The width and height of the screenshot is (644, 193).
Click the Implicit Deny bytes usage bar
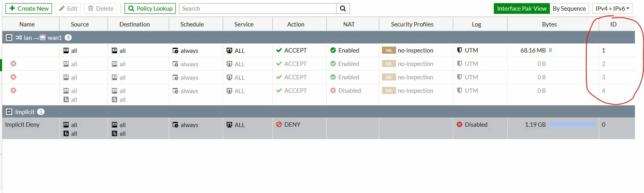(x=572, y=124)
